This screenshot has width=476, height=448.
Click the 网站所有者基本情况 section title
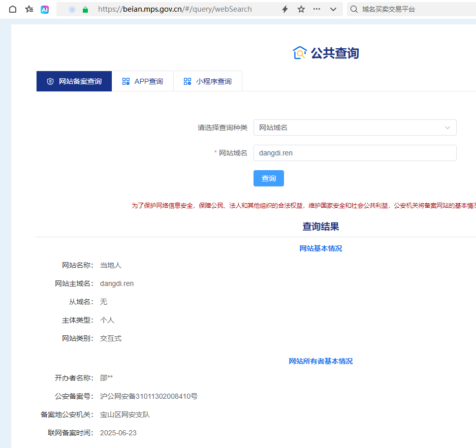321,361
